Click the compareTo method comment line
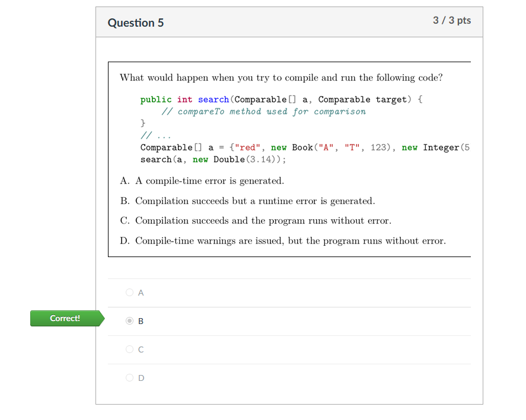 click(x=264, y=111)
